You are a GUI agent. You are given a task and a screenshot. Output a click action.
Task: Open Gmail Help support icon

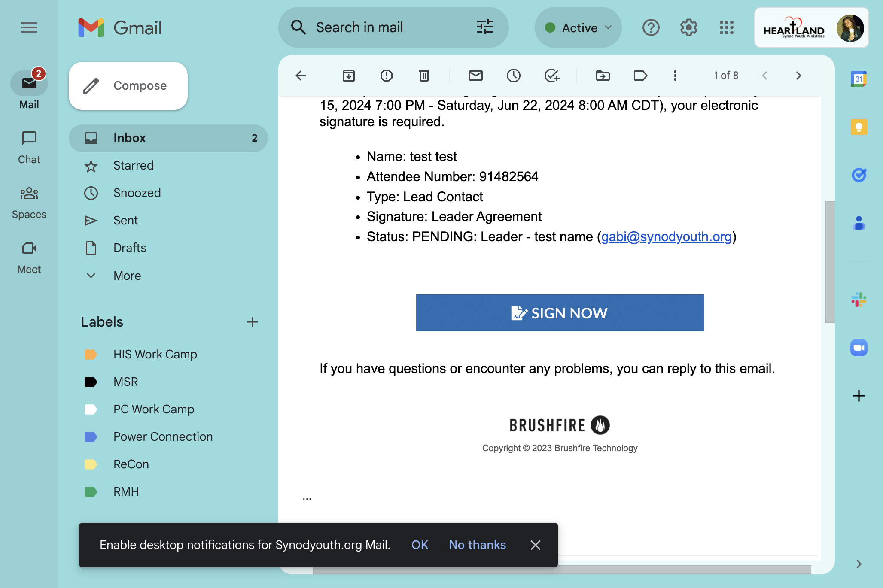[651, 27]
